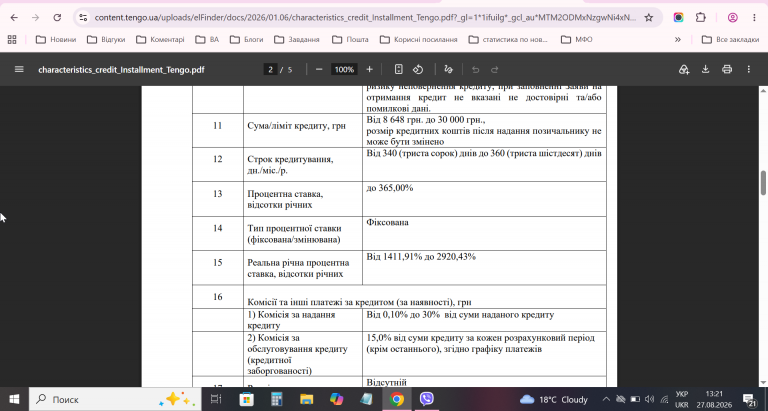
Task: Fit PDF to page
Action: tap(399, 70)
